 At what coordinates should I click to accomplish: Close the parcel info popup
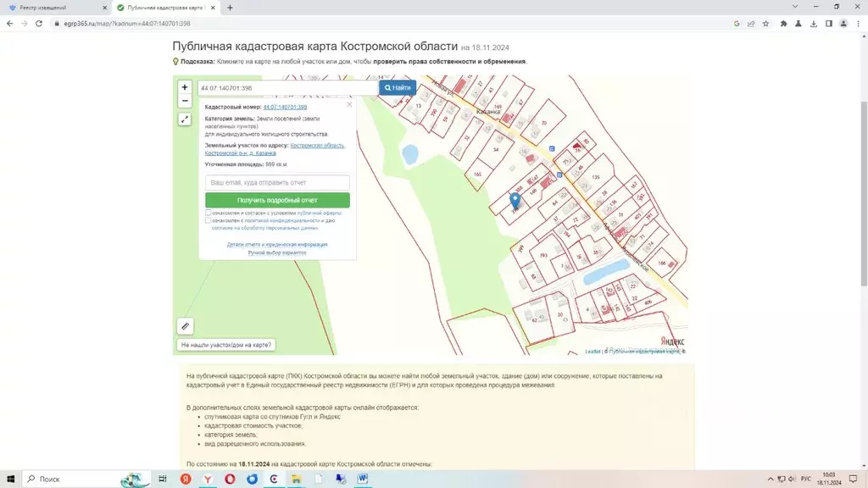coord(349,104)
